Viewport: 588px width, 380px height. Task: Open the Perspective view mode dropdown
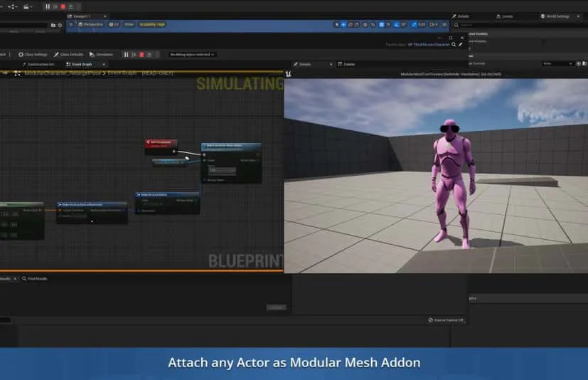90,24
